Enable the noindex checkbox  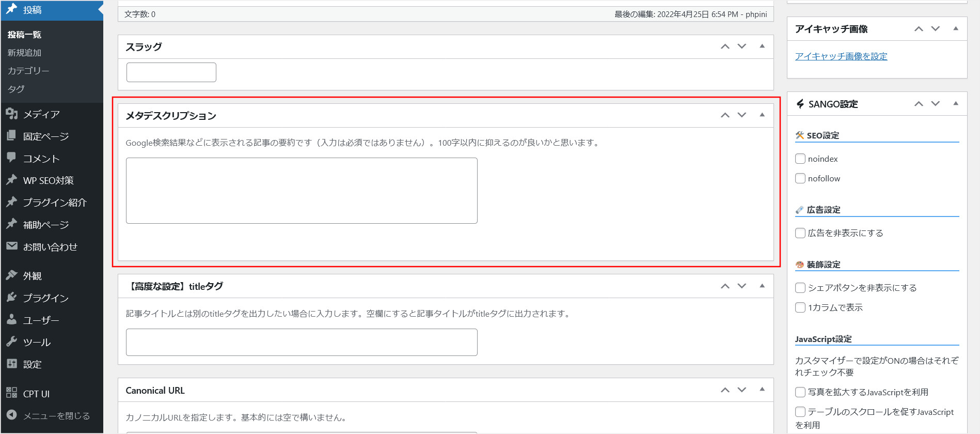(800, 159)
